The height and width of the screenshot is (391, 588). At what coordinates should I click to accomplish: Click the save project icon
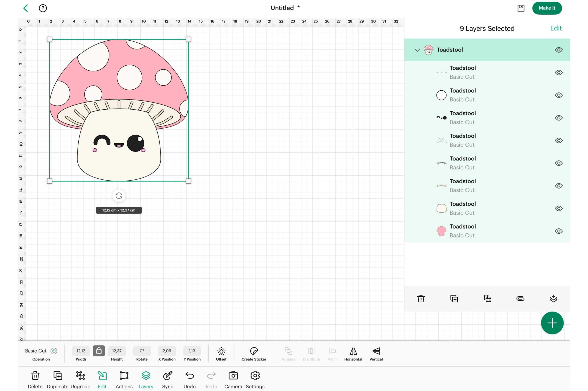tap(521, 8)
